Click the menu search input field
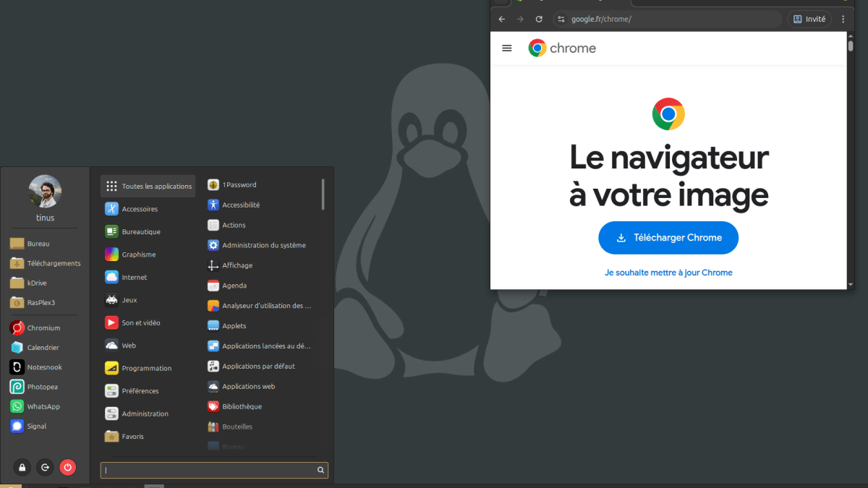This screenshot has width=868, height=488. pyautogui.click(x=209, y=471)
